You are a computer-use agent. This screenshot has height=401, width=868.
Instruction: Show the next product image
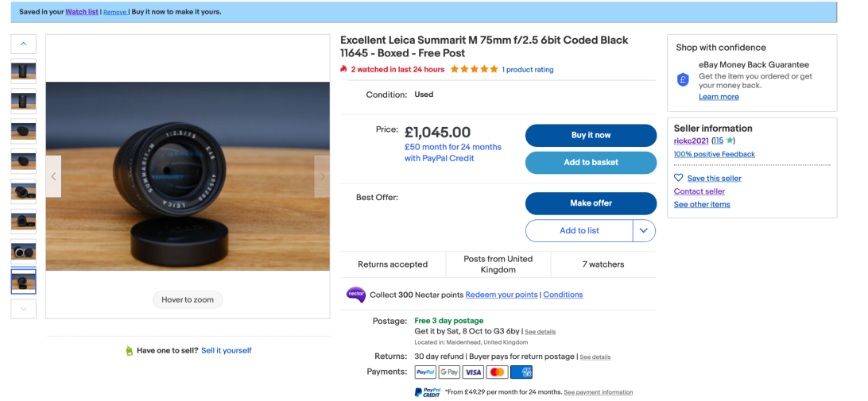pyautogui.click(x=322, y=176)
